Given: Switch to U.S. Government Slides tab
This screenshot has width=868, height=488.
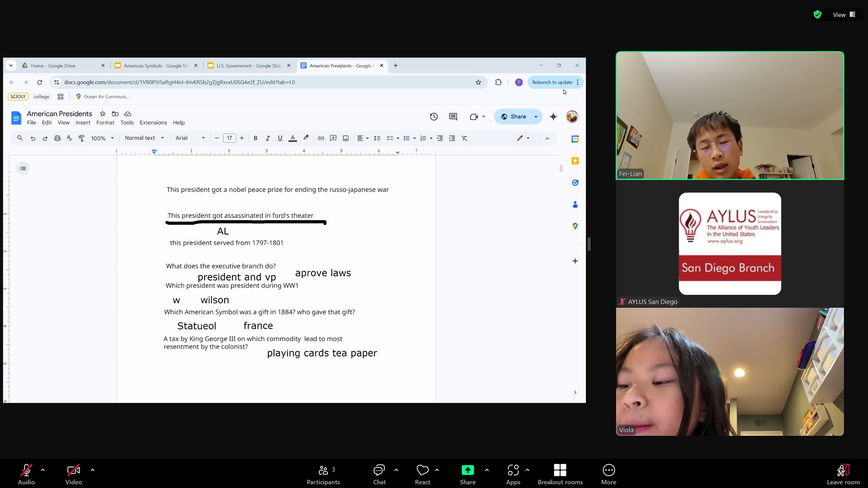Looking at the screenshot, I should click(249, 66).
